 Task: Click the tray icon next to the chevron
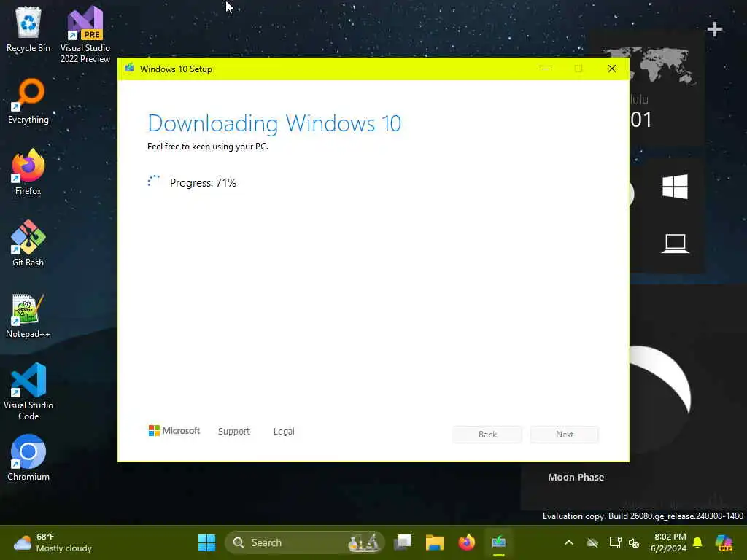(x=592, y=542)
